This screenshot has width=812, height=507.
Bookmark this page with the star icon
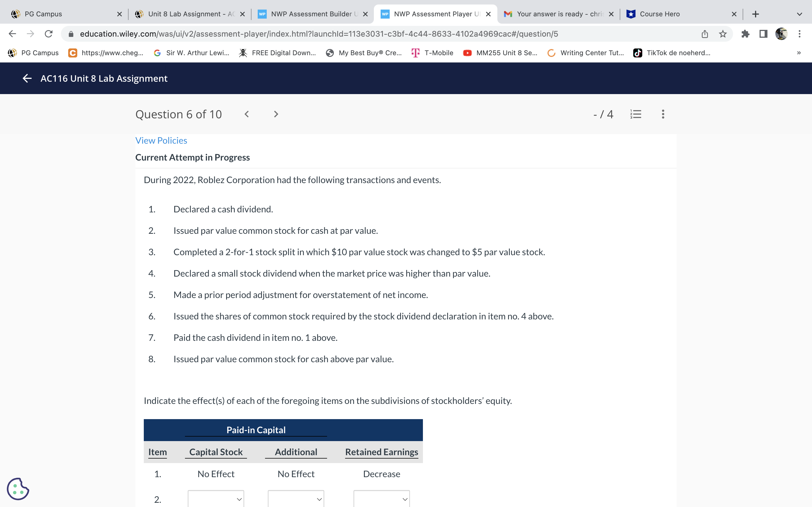point(723,34)
